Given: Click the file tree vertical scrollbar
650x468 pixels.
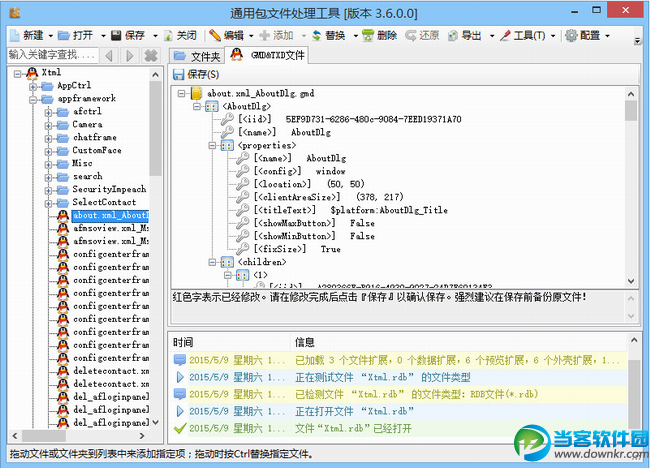Looking at the screenshot, I should (155, 129).
